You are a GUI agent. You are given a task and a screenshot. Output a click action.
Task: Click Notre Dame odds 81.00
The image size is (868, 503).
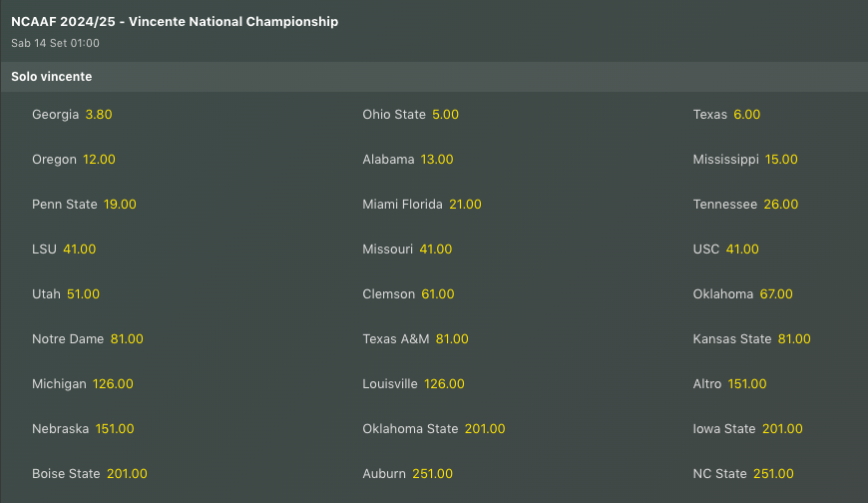[x=127, y=339]
